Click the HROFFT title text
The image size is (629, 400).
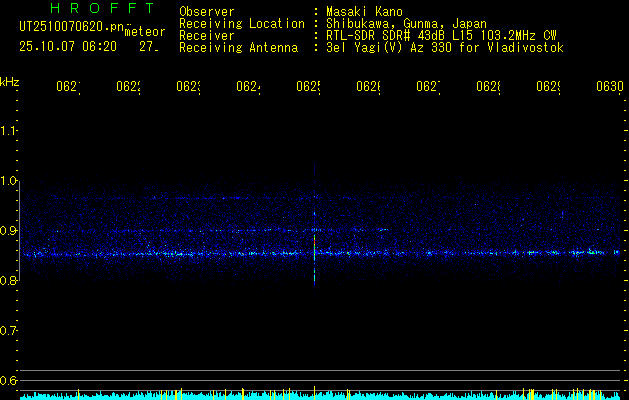tap(102, 8)
